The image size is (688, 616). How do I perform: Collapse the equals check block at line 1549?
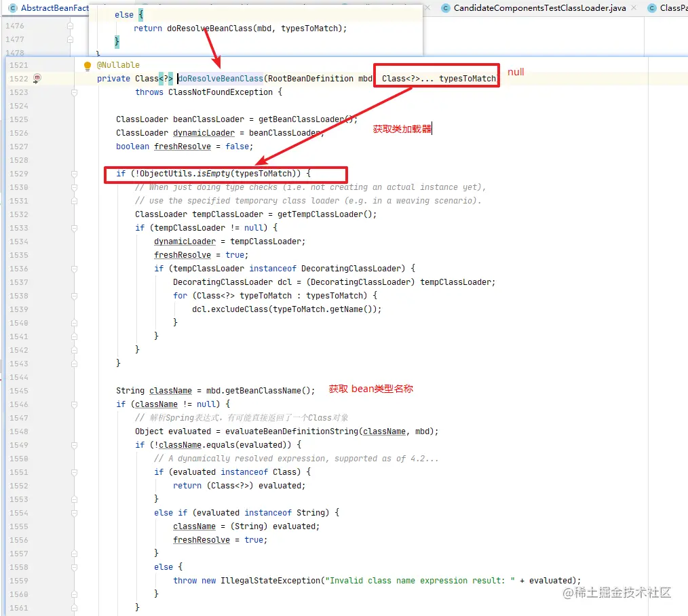coord(74,445)
